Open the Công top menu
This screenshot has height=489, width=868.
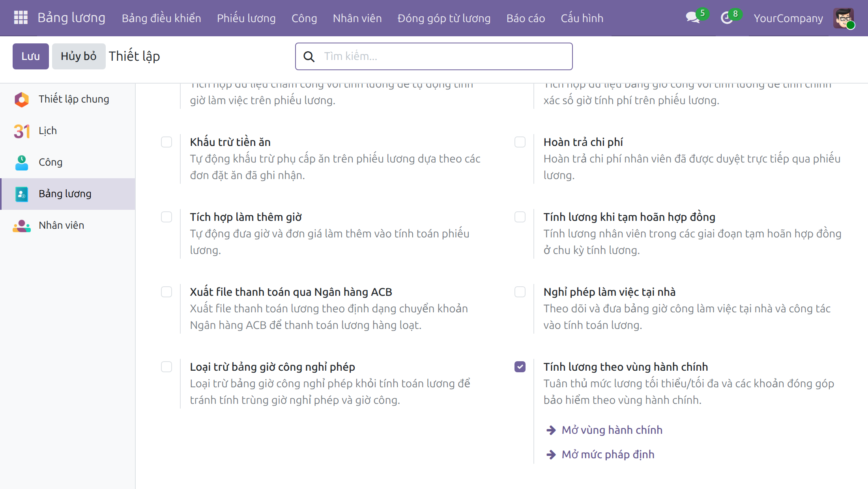304,18
